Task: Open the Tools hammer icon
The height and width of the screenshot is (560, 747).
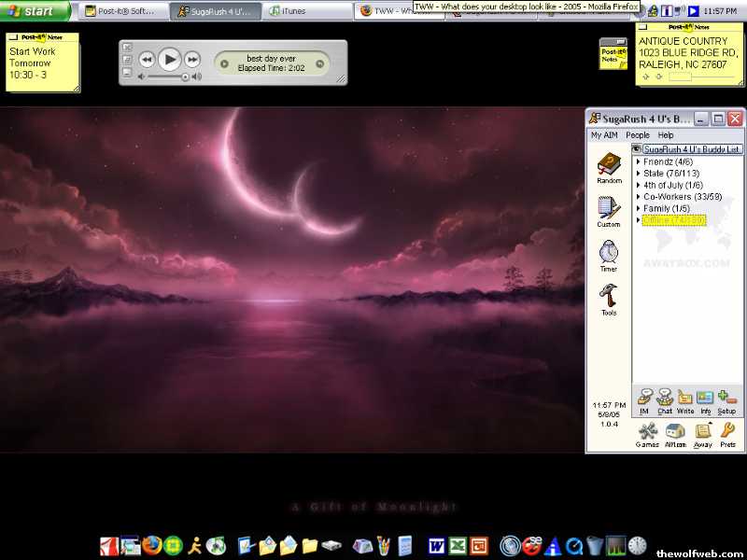Action: pos(609,298)
